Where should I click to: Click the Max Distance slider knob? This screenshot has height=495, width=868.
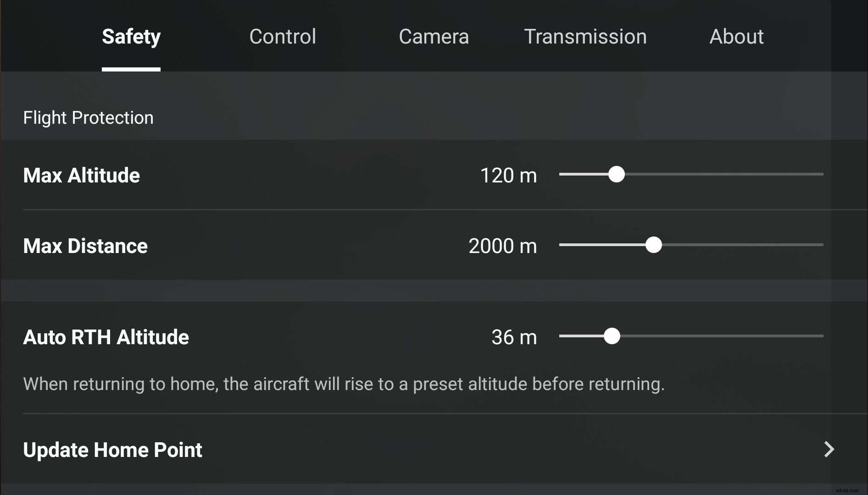(x=655, y=246)
